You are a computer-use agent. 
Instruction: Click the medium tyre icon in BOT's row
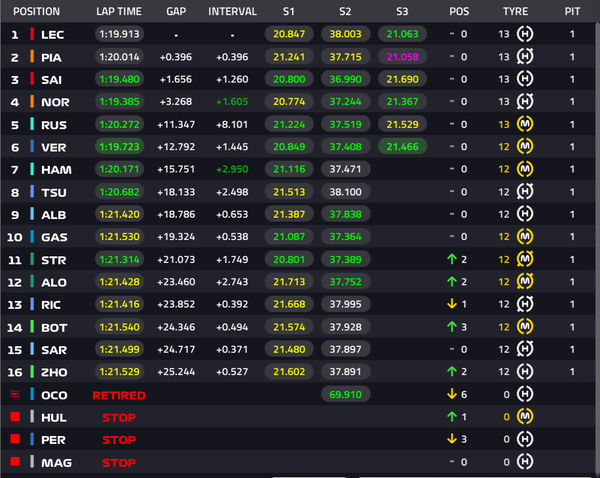pos(525,326)
